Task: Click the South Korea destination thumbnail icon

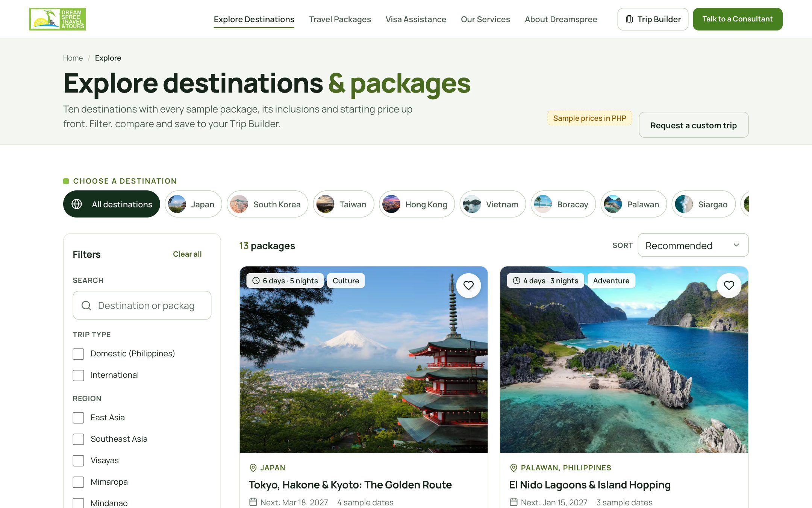Action: click(x=239, y=204)
